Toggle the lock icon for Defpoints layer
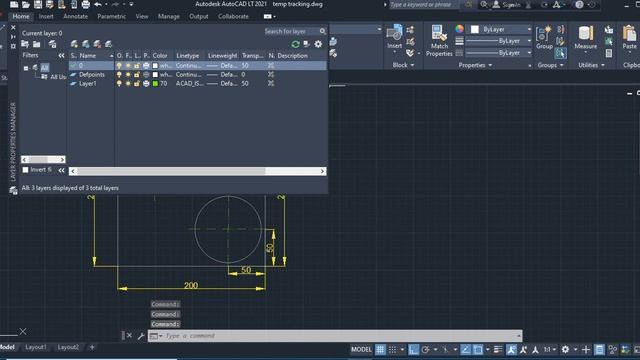The height and width of the screenshot is (360, 640). point(137,74)
